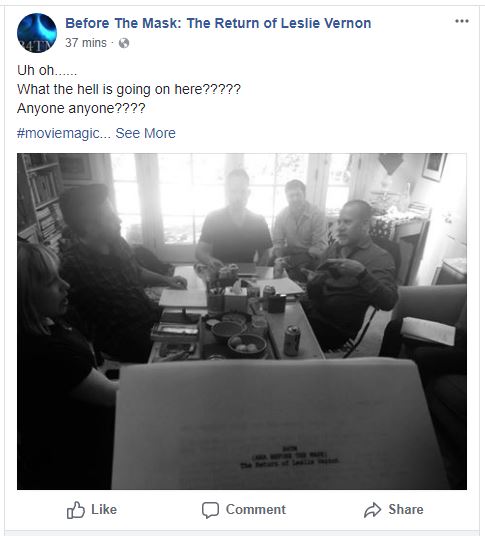
Task: Toggle the Like label on the post
Action: tap(104, 509)
